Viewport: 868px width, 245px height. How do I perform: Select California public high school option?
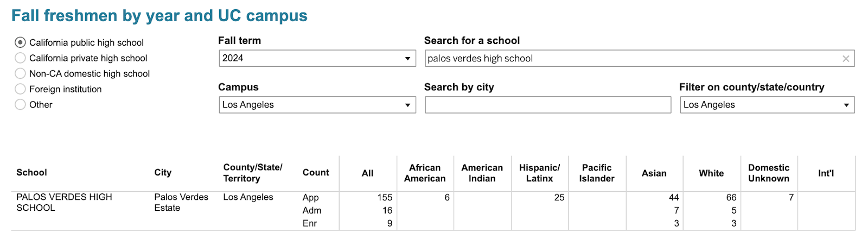(20, 42)
